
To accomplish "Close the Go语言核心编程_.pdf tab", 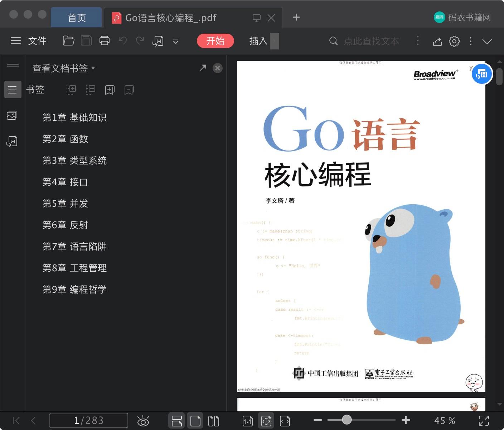I will tap(271, 18).
